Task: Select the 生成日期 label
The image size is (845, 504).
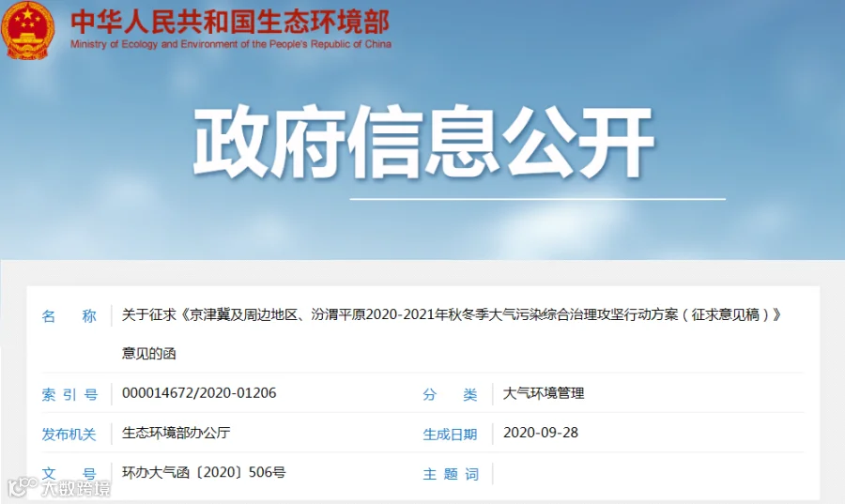Action: coord(450,435)
